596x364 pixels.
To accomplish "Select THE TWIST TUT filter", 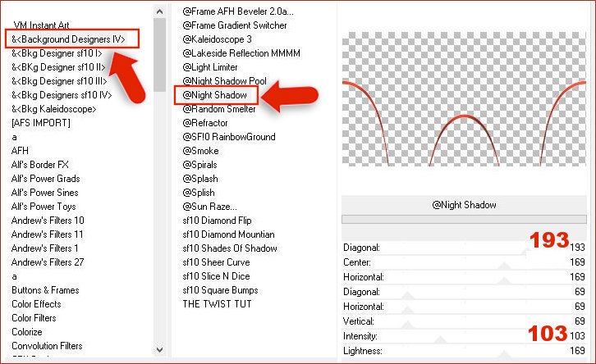I will click(215, 303).
